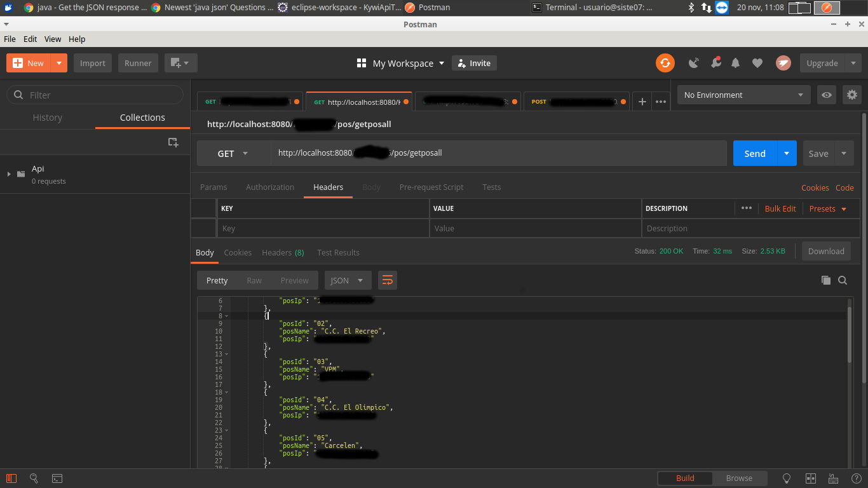This screenshot has width=868, height=488.
Task: Open the capture requests satellite icon
Action: (694, 63)
